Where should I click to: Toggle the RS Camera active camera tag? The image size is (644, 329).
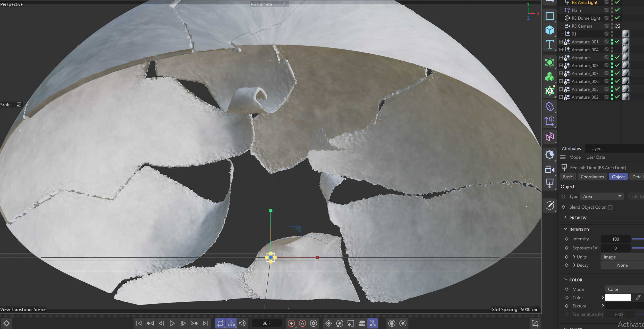[617, 26]
